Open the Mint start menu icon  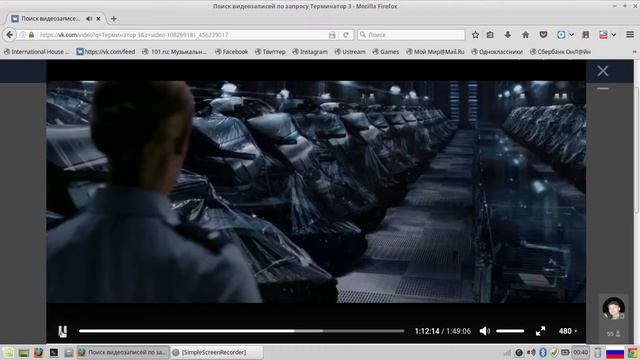[8, 353]
